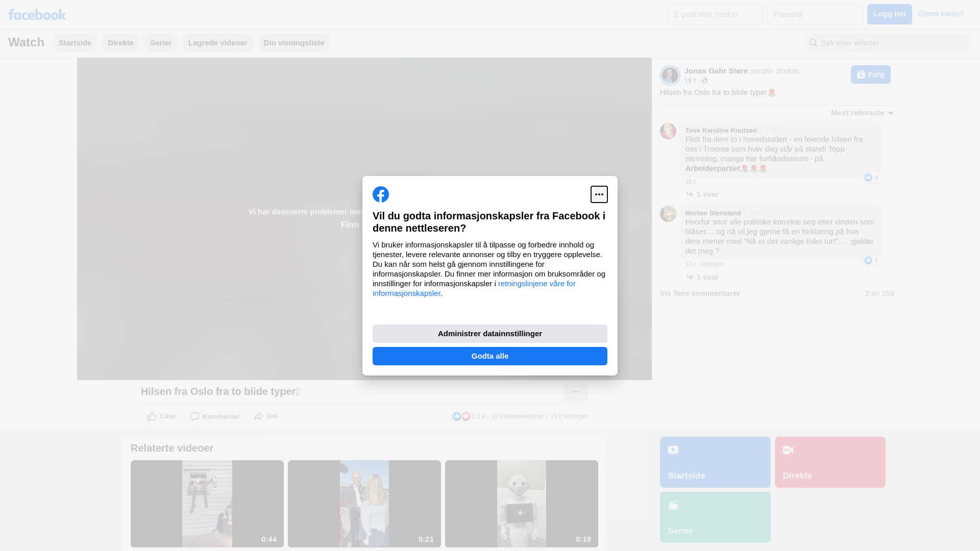Expand Mest relevante comment sorting dropdown
980x551 pixels.
[862, 113]
